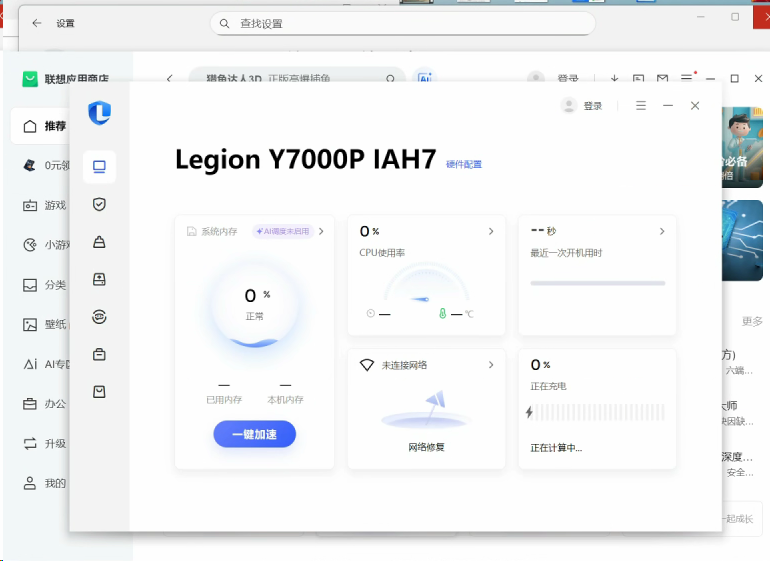Select 推荐 tab in app store sidebar

click(x=45, y=126)
